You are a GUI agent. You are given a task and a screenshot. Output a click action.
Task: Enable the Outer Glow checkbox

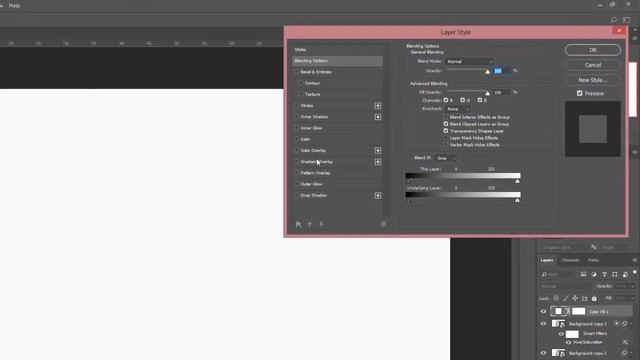point(297,184)
